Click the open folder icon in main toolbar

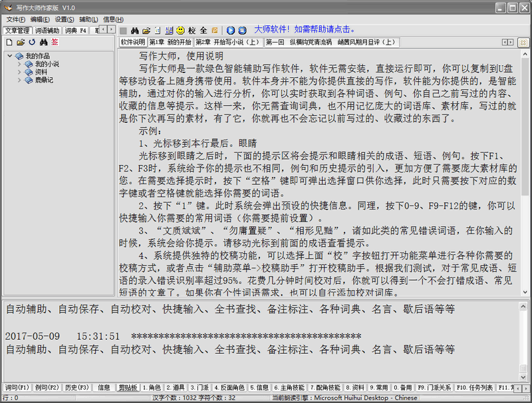pyautogui.click(x=146, y=31)
